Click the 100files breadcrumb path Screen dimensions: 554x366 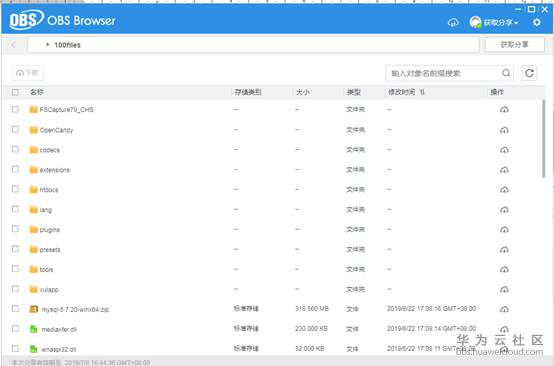pyautogui.click(x=67, y=45)
